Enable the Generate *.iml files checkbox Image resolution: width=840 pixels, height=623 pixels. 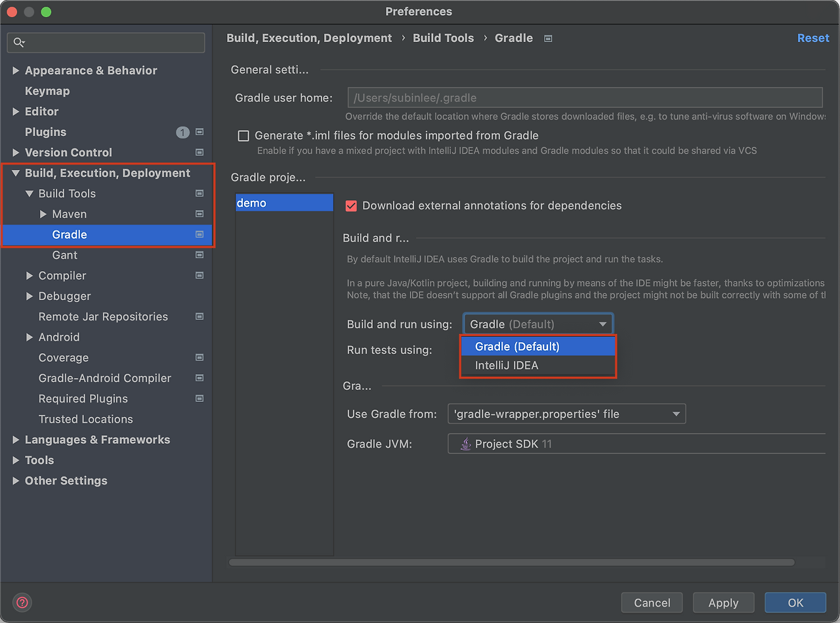[243, 135]
